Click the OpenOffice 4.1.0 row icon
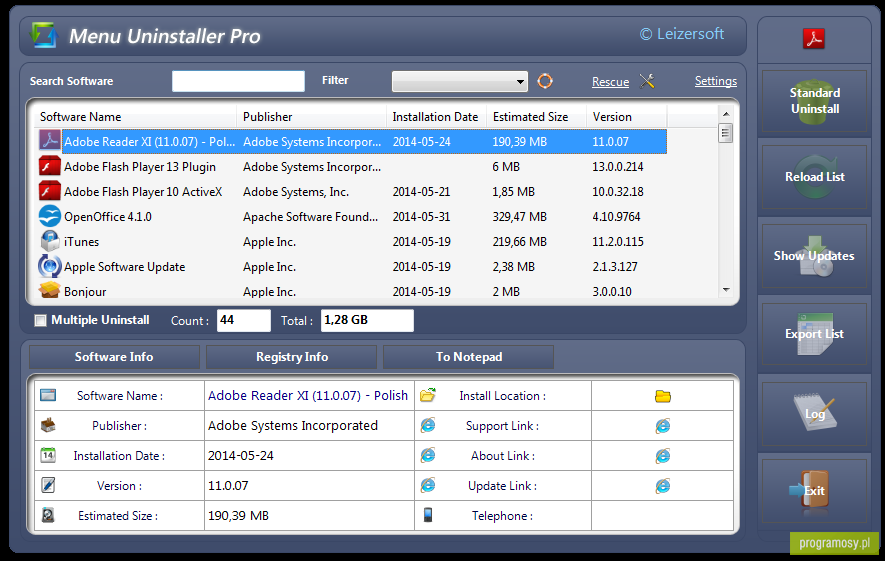885x561 pixels. [50, 216]
